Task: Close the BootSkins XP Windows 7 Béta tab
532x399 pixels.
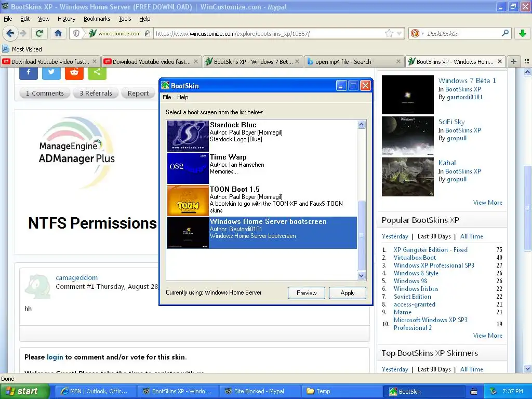Action: pyautogui.click(x=297, y=61)
